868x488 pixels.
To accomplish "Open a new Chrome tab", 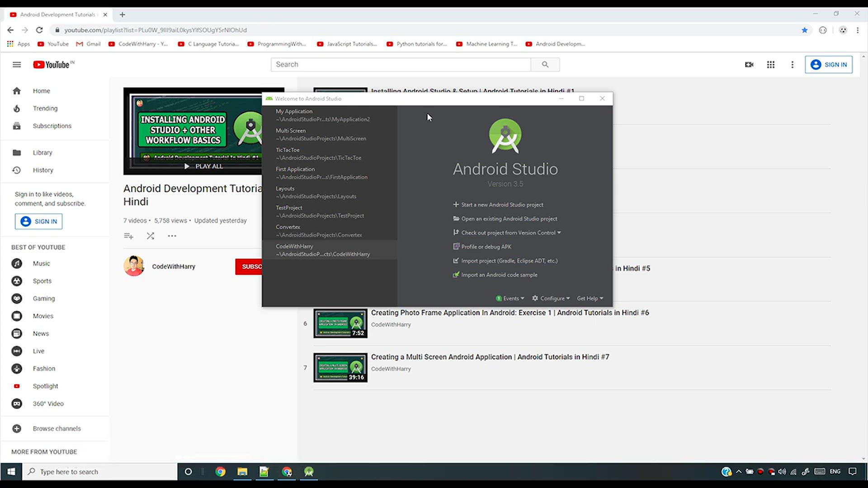I will click(x=122, y=14).
